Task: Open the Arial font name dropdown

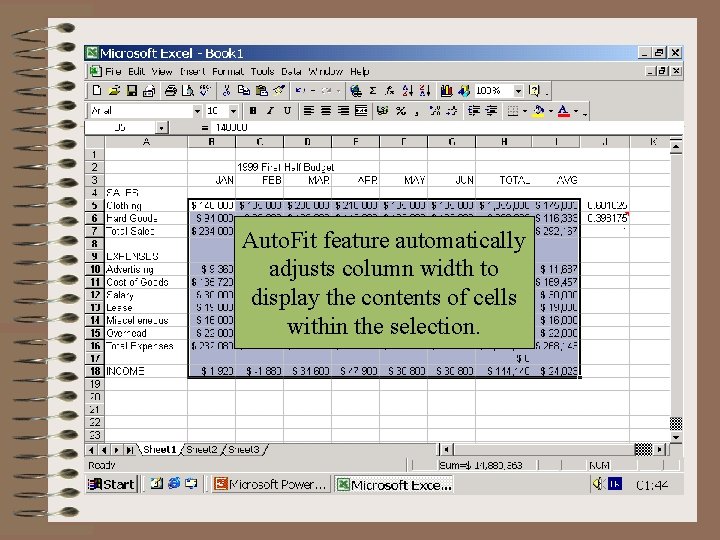Action: click(197, 111)
